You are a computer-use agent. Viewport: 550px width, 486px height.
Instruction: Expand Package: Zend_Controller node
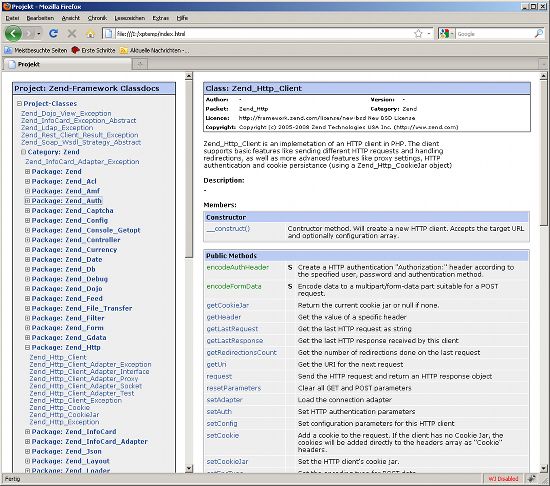pos(27,240)
